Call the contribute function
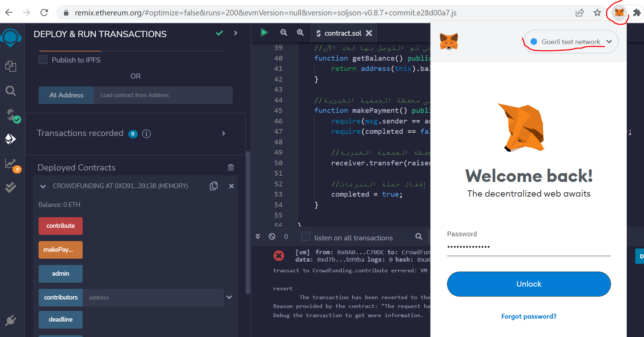Screen dimensions: 644x337 pyautogui.click(x=61, y=226)
